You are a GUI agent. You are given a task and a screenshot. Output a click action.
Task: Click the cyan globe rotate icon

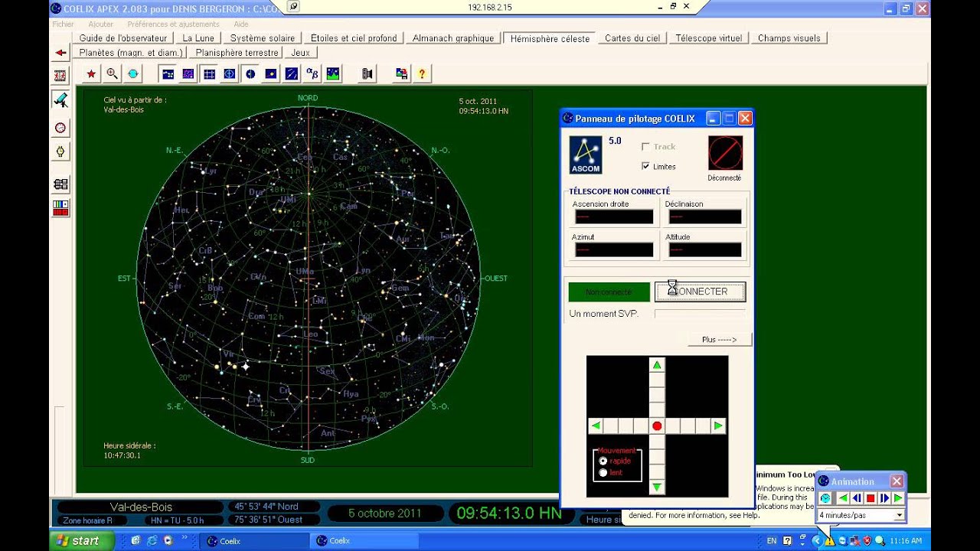(132, 73)
